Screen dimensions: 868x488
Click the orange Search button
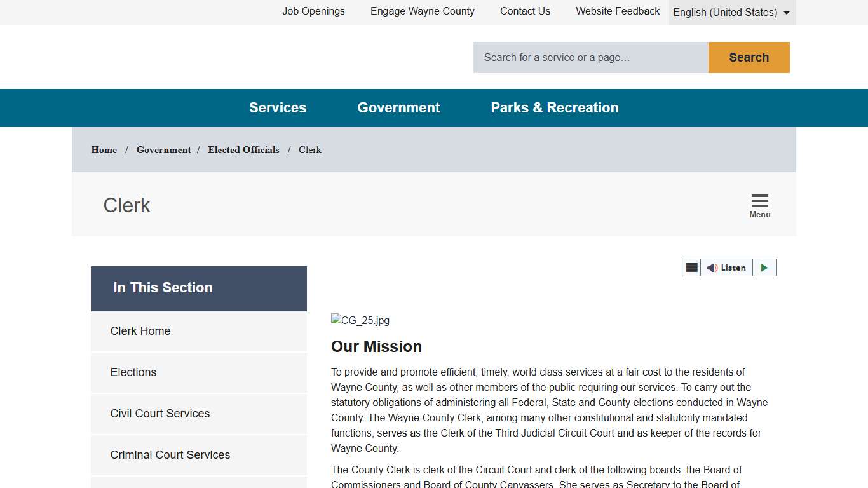(x=749, y=58)
